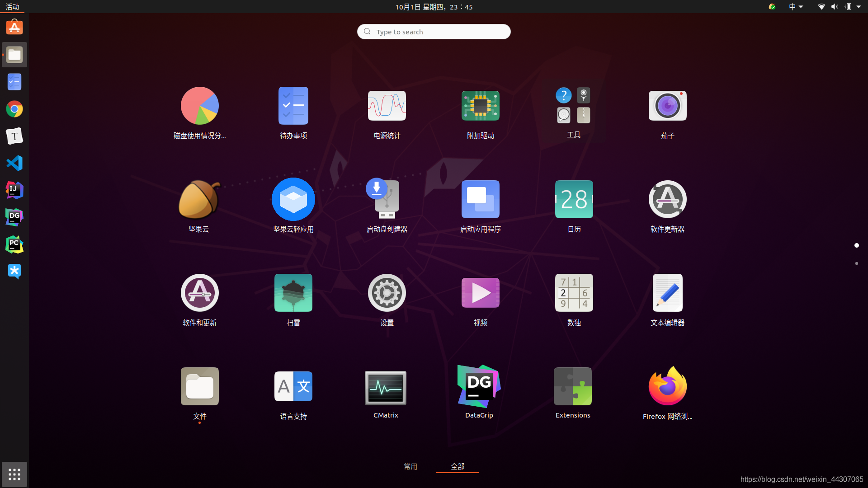
Task: Switch to the Files window in the dock
Action: tap(14, 55)
